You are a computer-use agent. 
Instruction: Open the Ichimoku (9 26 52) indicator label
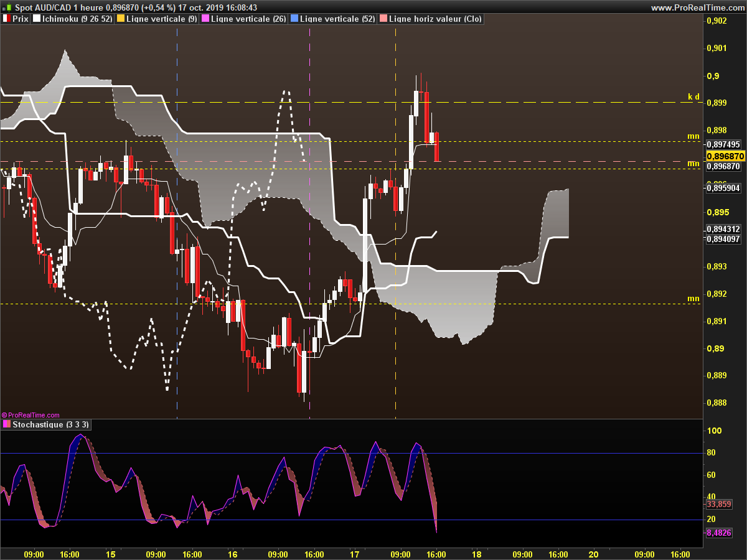point(77,19)
